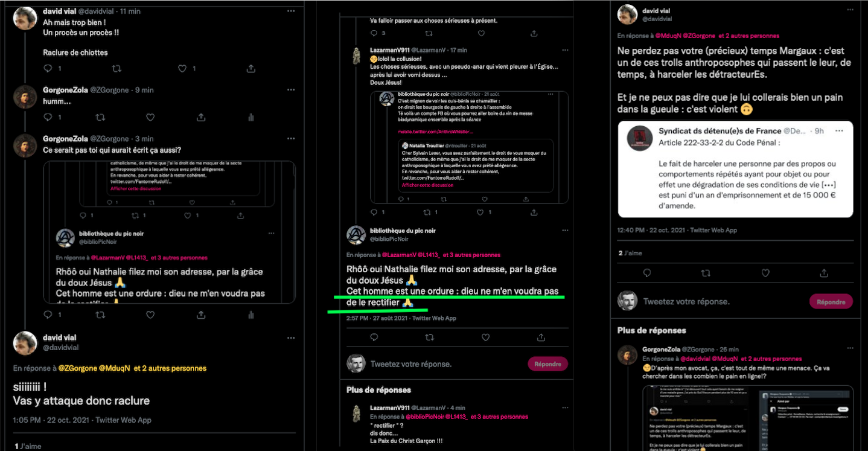Open bibliothèque du pic noir's profile avatar
Image resolution: width=868 pixels, height=451 pixels.
[x=356, y=235]
